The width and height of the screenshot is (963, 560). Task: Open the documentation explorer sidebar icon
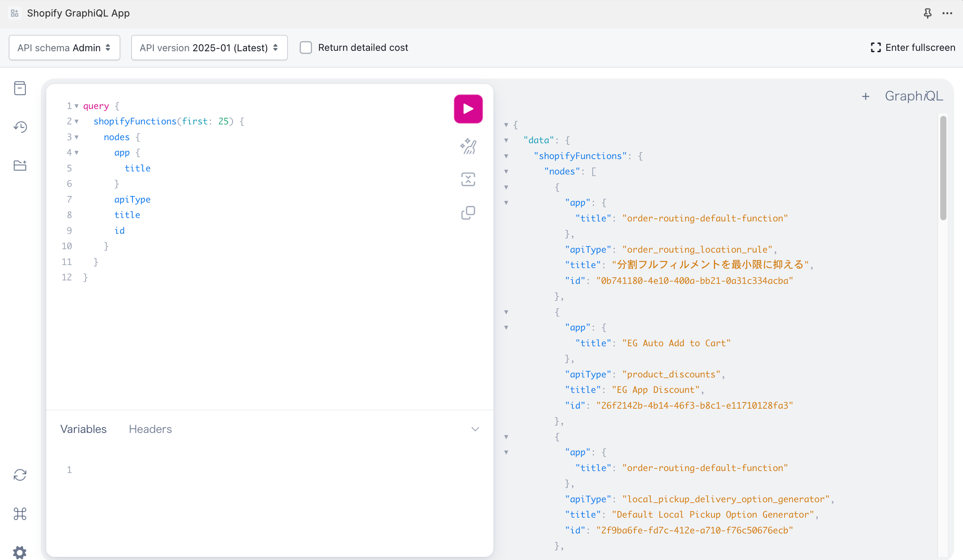click(x=20, y=88)
